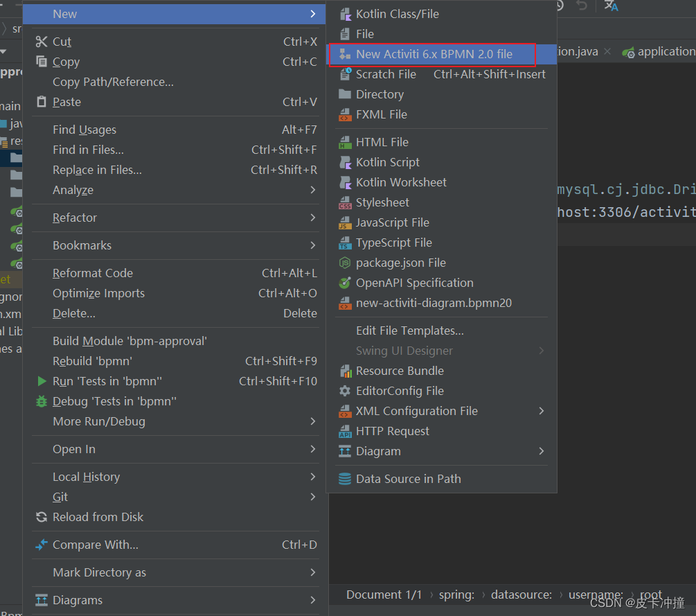
Task: Choose Find in Files... entry
Action: 175,150
